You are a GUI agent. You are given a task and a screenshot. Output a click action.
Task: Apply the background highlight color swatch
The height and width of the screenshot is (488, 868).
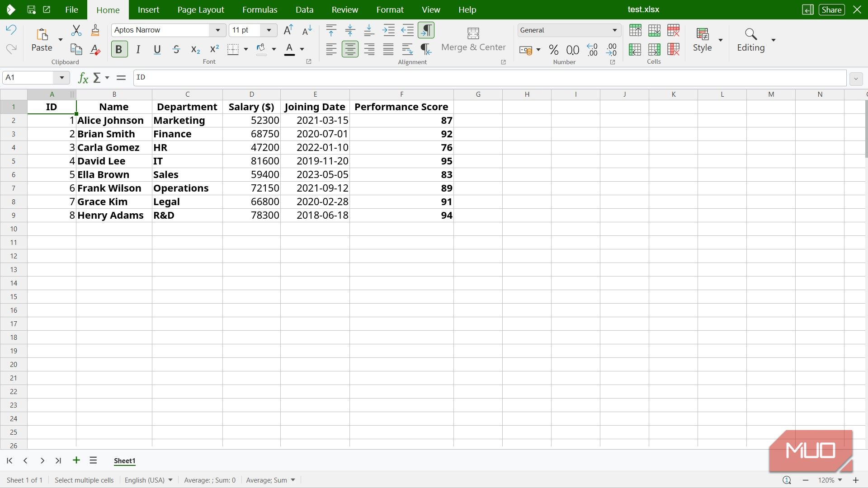click(x=261, y=49)
